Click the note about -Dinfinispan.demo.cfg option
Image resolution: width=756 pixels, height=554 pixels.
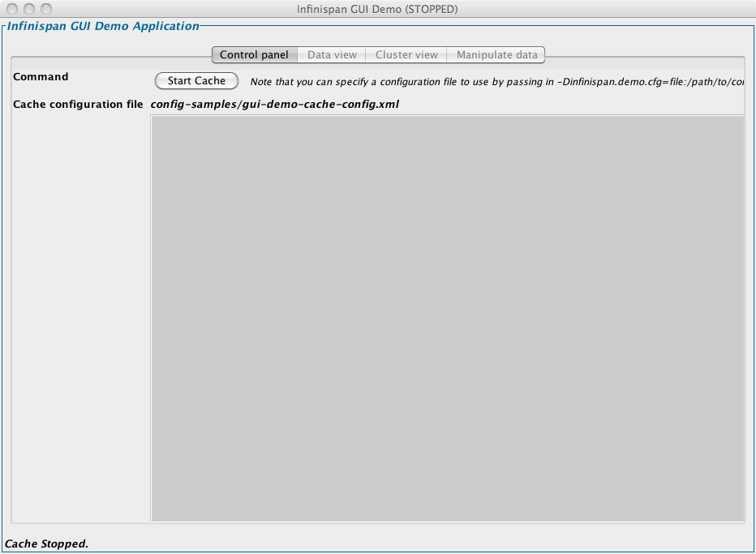[497, 81]
